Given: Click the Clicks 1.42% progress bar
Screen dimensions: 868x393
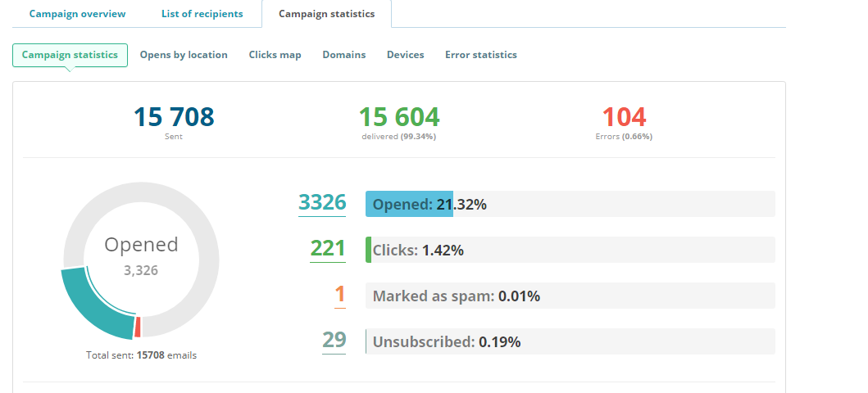Looking at the screenshot, I should coord(570,250).
